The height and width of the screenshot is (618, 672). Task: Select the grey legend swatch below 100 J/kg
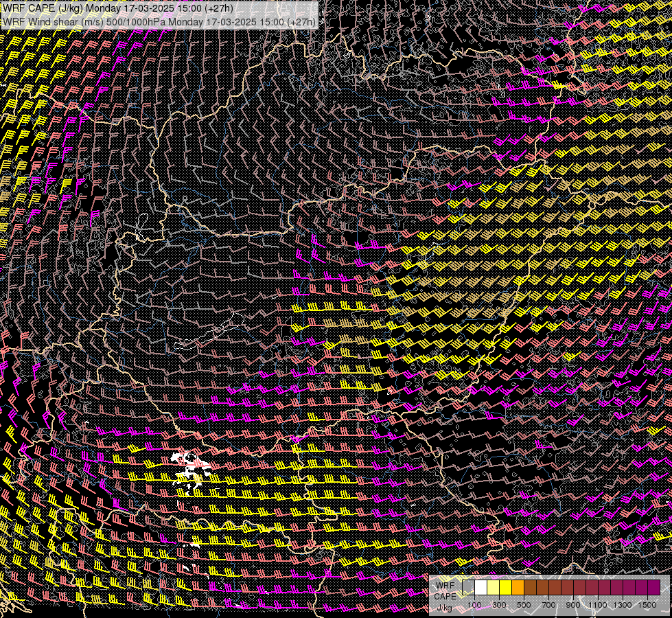[x=468, y=588]
